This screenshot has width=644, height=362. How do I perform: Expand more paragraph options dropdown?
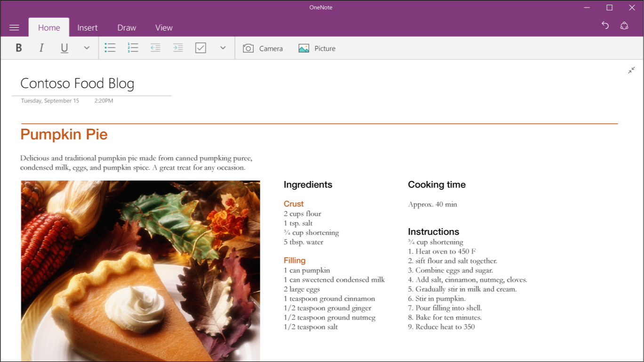223,48
